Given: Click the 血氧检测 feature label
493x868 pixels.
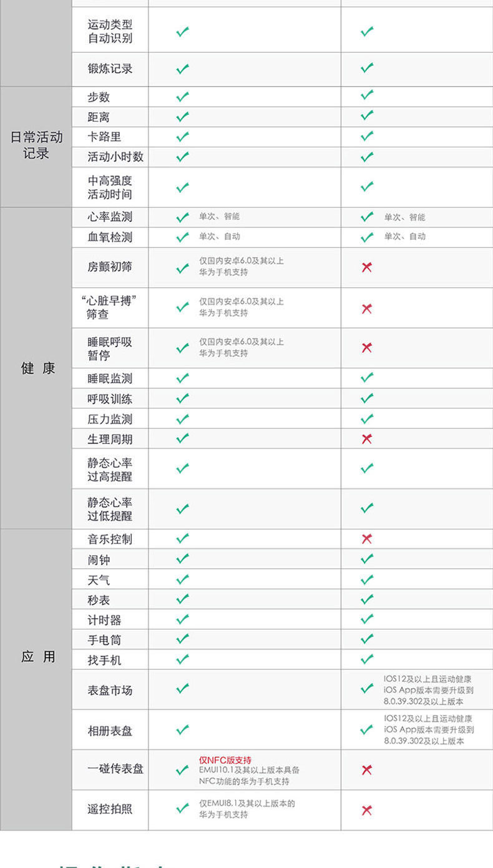Looking at the screenshot, I should point(110,237).
